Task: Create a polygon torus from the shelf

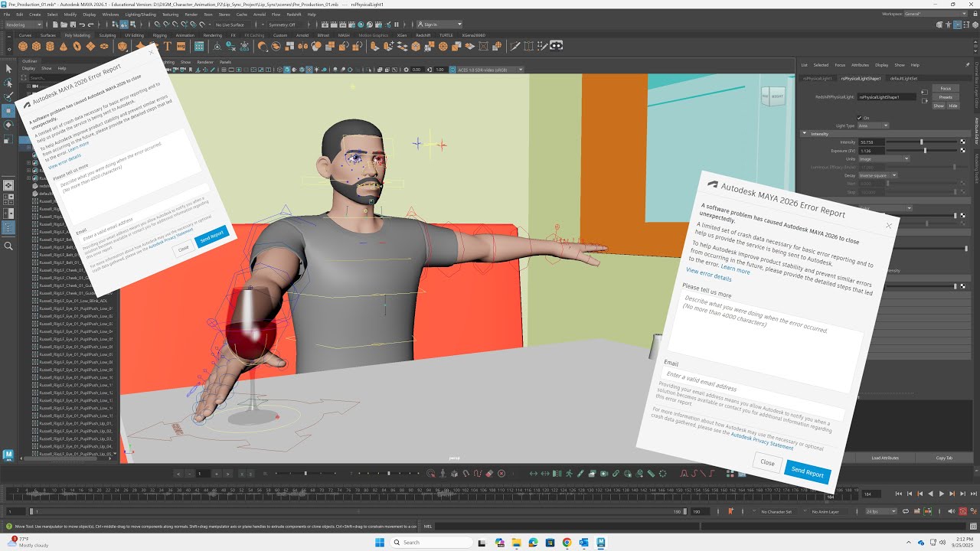Action: pyautogui.click(x=77, y=46)
